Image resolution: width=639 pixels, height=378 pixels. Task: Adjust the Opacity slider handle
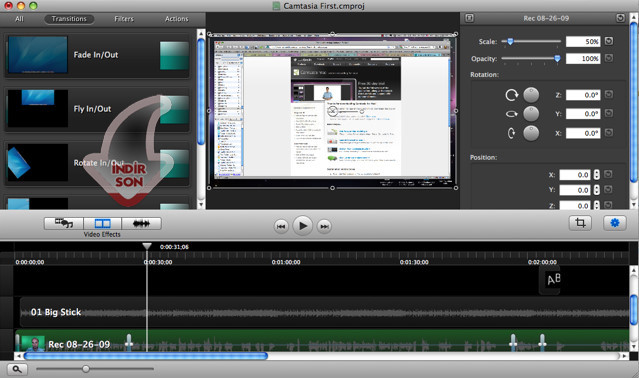tap(557, 59)
